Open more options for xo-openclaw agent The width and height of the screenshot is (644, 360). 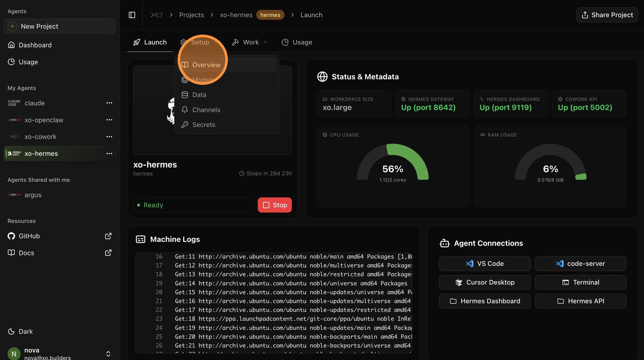[109, 120]
